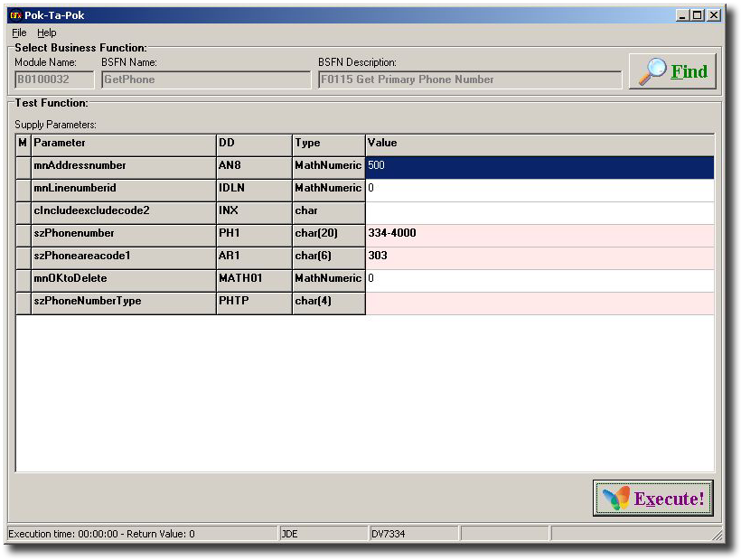
Task: Select the szPhonenumber row selector cell
Action: [x=23, y=236]
